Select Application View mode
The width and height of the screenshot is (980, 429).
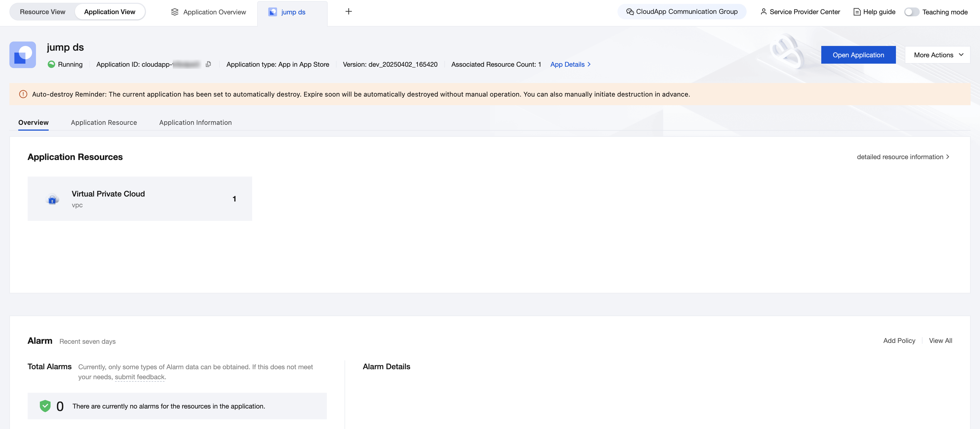pyautogui.click(x=110, y=12)
